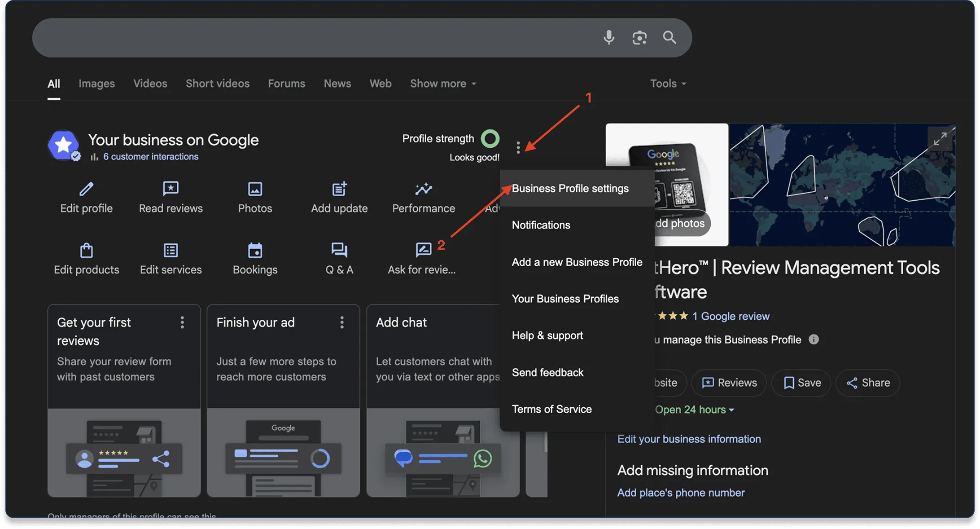980x529 pixels.
Task: Click the magnifying glass search icon
Action: [x=669, y=37]
